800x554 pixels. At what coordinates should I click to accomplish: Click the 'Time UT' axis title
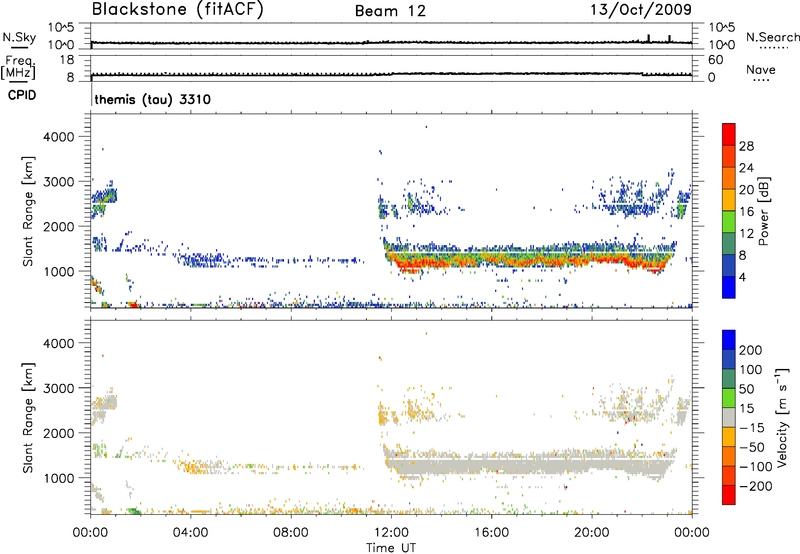click(x=391, y=548)
